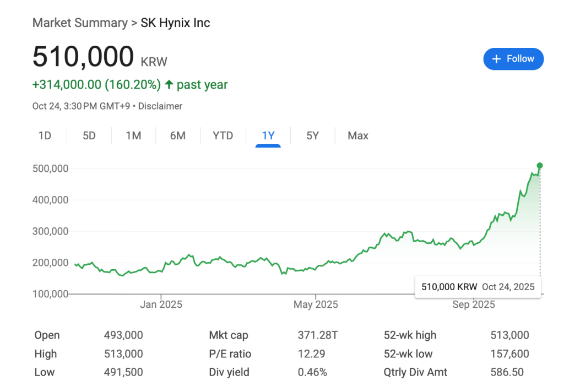
Task: Show the 1M chart range
Action: pos(133,135)
